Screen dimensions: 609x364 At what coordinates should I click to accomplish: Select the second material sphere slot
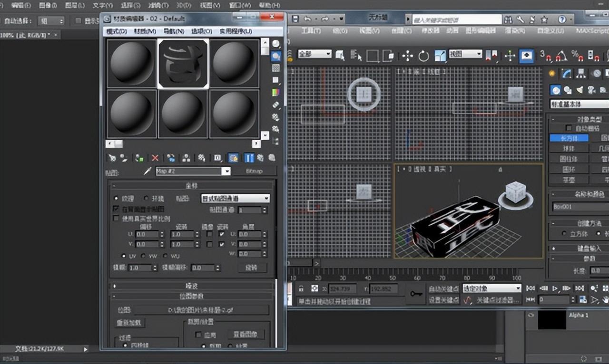183,62
